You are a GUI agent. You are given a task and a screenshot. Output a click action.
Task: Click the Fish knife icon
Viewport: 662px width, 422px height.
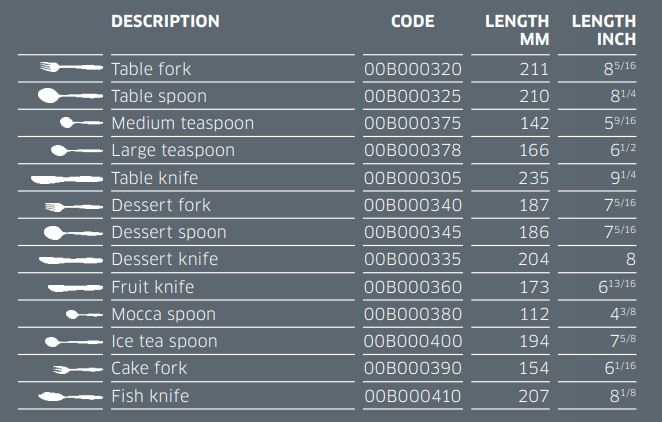pyautogui.click(x=70, y=397)
